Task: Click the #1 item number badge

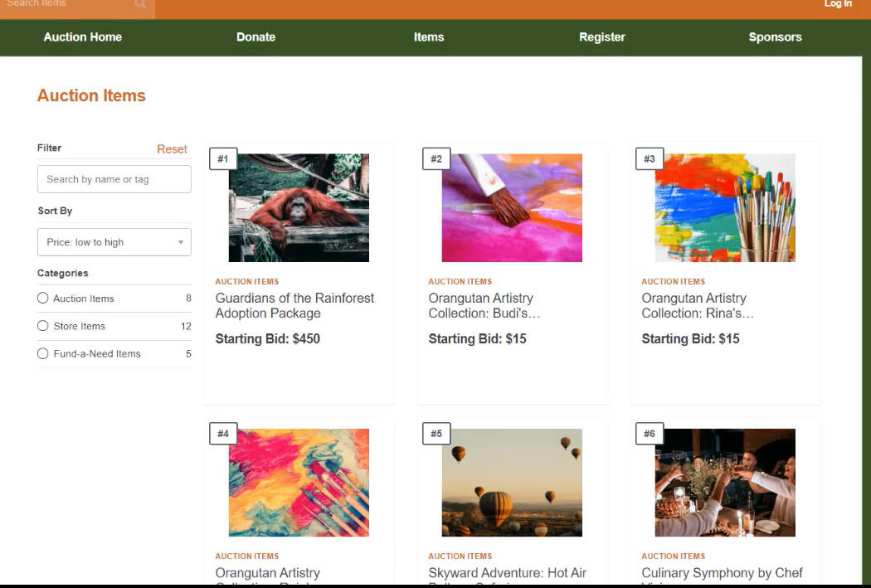Action: point(223,158)
